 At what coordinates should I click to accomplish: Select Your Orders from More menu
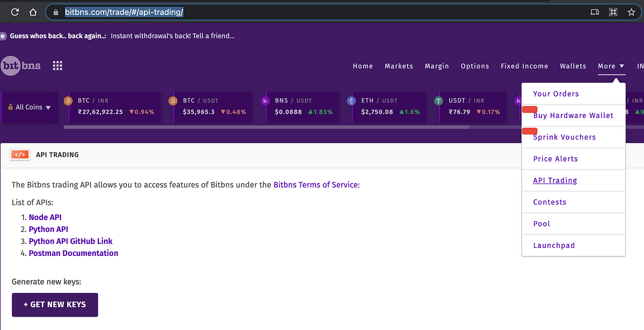click(x=573, y=94)
